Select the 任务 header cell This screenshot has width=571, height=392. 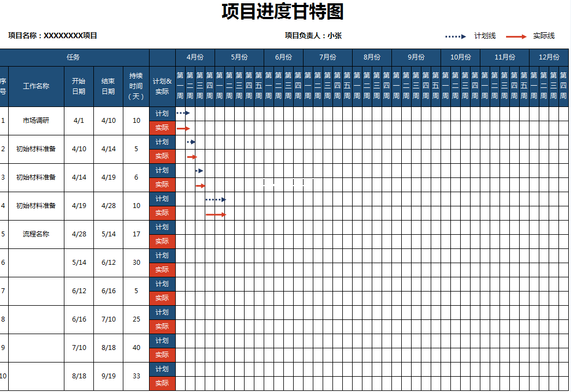pyautogui.click(x=74, y=57)
